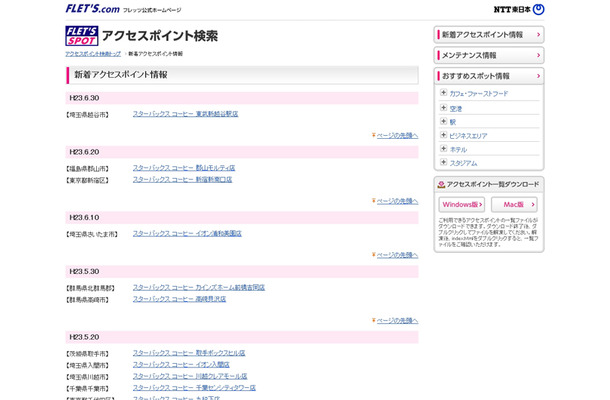The width and height of the screenshot is (610, 400).
Task: Open the アクセスポイント検索トップ breadcrumb link
Action: (93, 54)
